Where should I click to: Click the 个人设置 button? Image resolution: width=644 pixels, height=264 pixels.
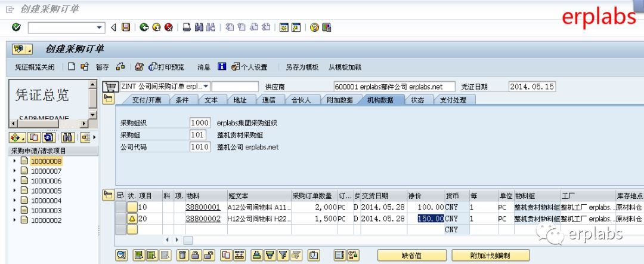(x=250, y=67)
